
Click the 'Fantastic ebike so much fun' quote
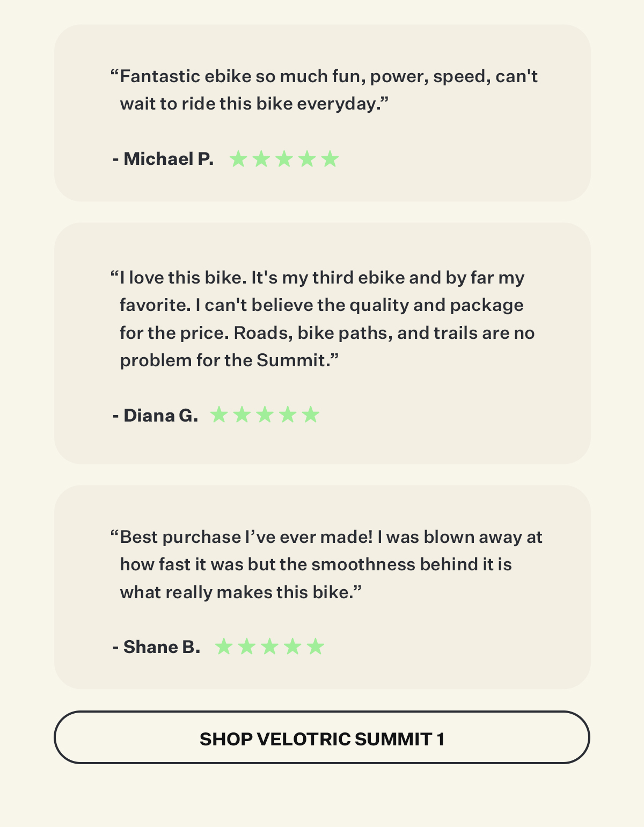pos(324,90)
